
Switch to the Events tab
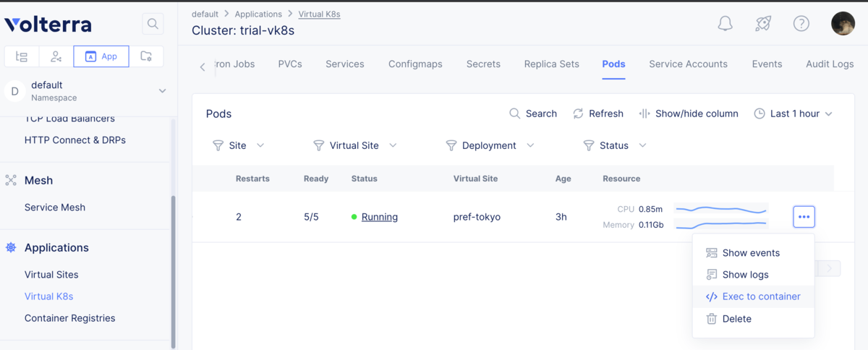point(767,64)
